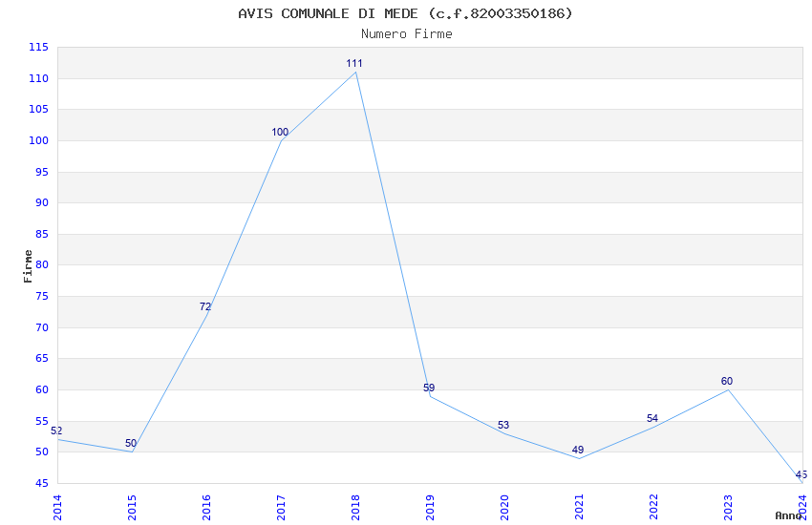The image size is (812, 525).
Task: Click the x-axis year 2018
Action: (x=355, y=508)
